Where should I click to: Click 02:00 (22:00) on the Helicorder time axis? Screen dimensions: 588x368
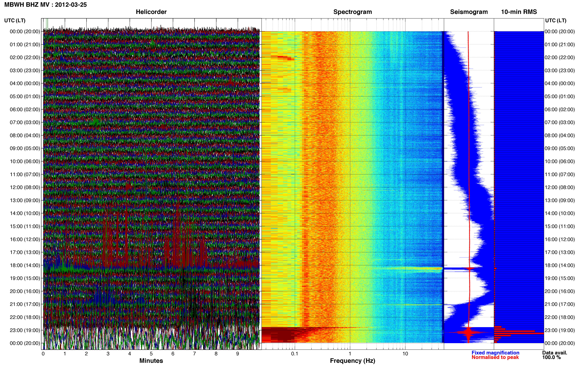pos(25,57)
